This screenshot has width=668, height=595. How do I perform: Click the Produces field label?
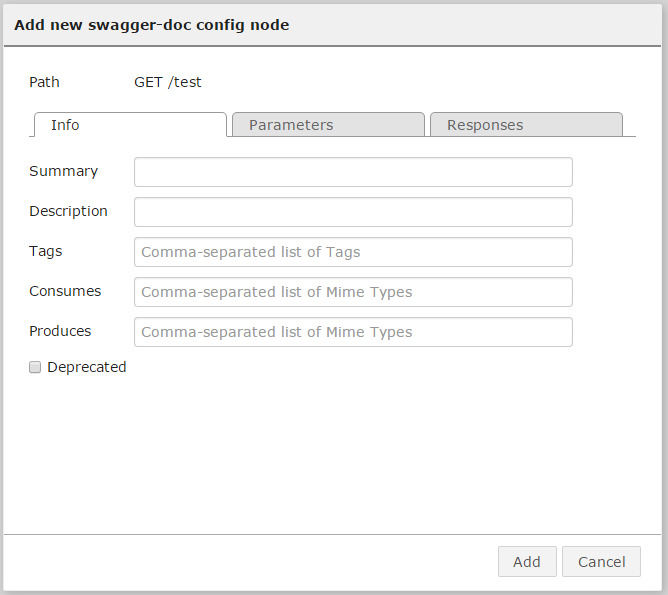60,331
